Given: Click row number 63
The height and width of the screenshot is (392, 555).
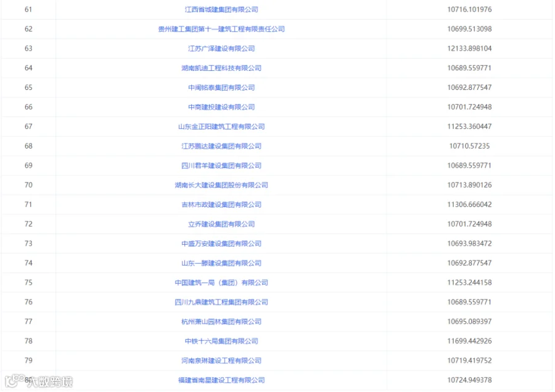Looking at the screenshot, I should pos(28,49).
